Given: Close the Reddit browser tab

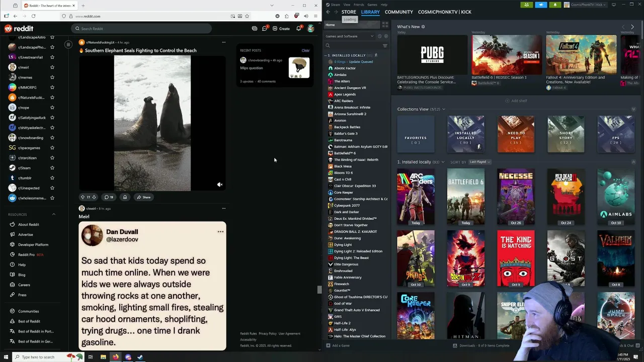Looking at the screenshot, I should tap(73, 6).
